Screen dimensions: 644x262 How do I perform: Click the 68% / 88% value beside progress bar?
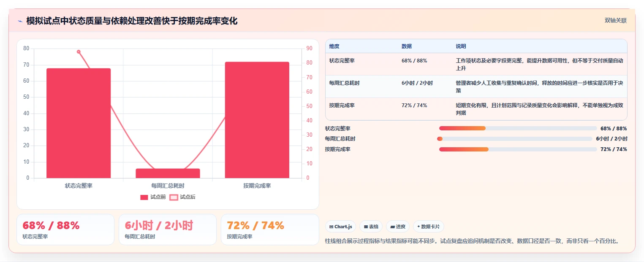tap(614, 128)
